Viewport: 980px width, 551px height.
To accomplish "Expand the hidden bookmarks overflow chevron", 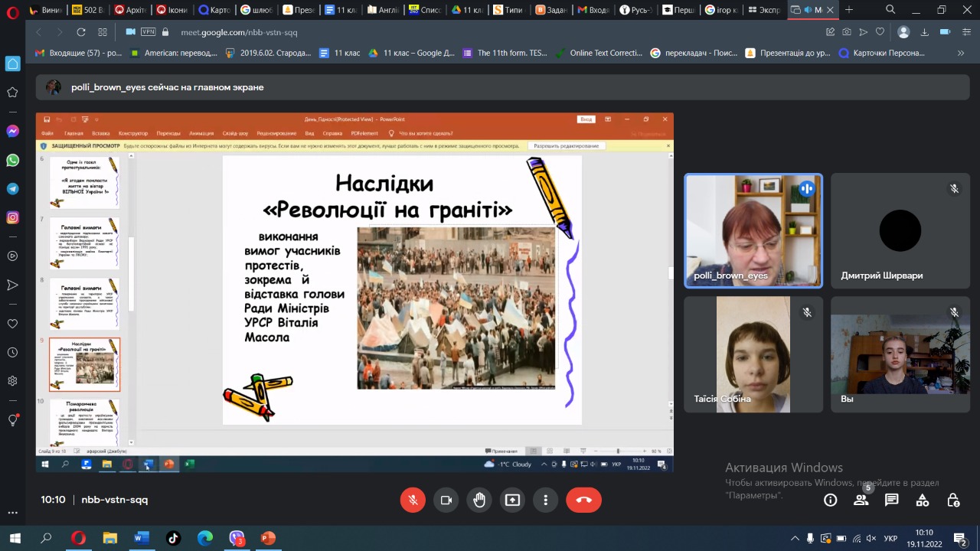I will pos(961,53).
